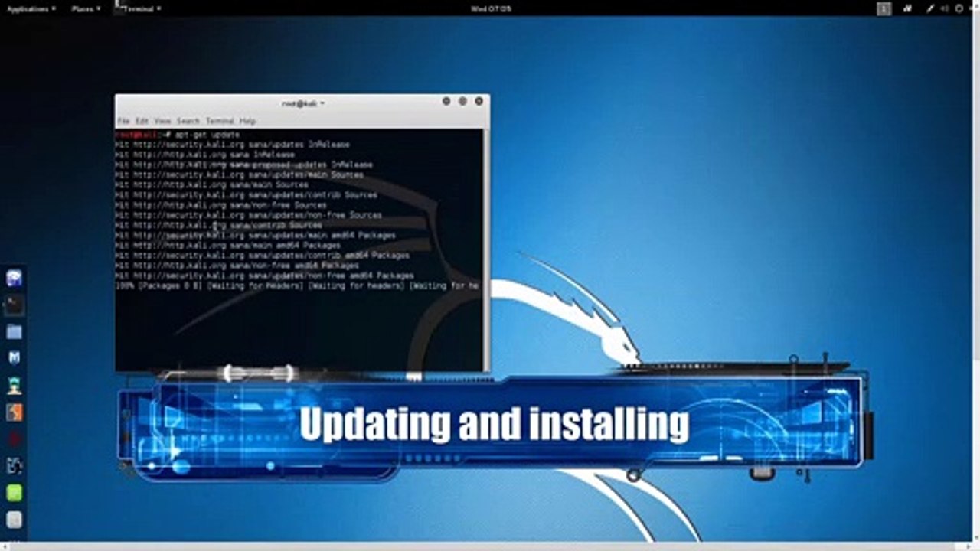Click the 'sana/updates/non-free amd64 Packages' line
Screen dimensions: 980x551
pos(265,275)
